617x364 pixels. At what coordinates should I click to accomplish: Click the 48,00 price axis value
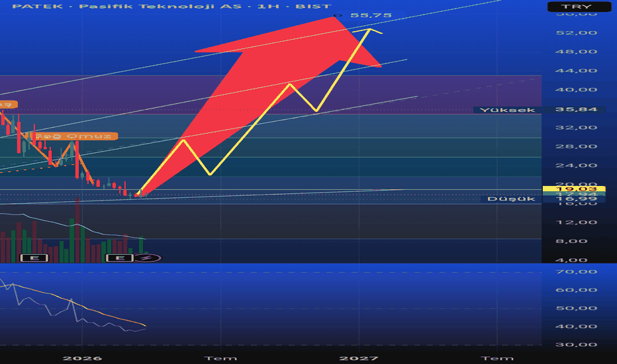[x=577, y=52]
